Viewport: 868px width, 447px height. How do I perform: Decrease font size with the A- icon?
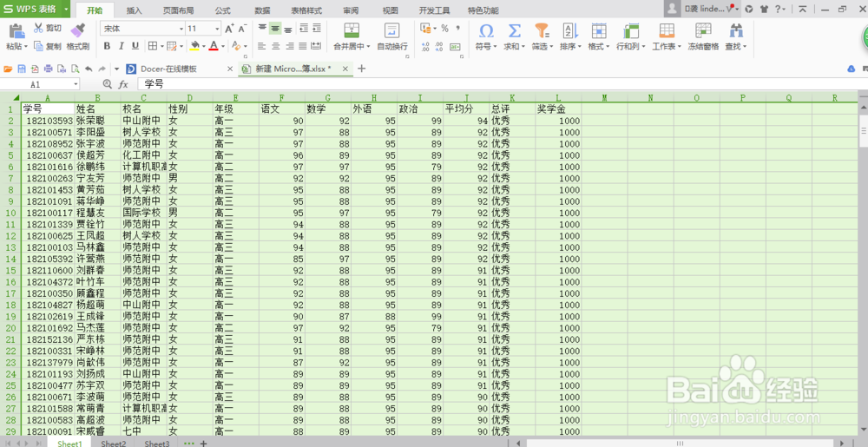[x=242, y=29]
